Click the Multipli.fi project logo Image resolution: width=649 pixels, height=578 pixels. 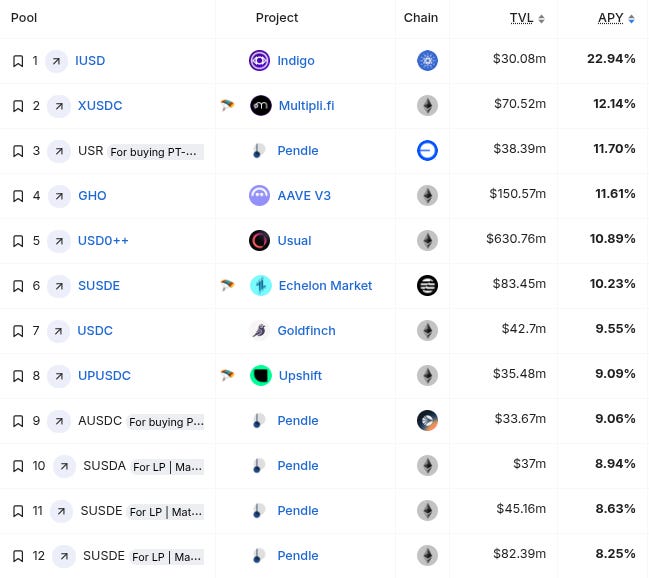[x=261, y=106]
